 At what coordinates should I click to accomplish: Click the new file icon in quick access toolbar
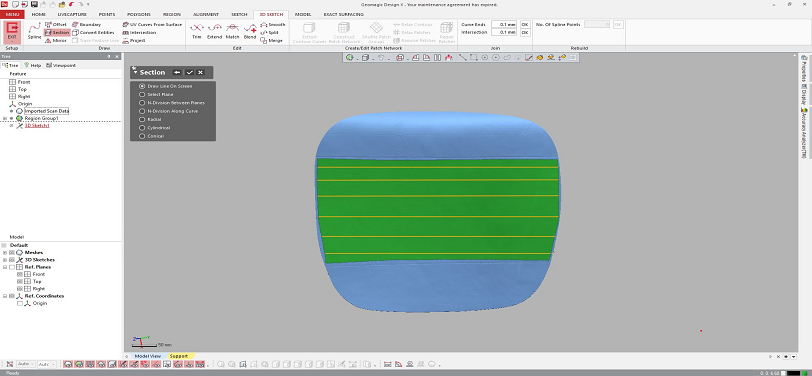tap(15, 4)
